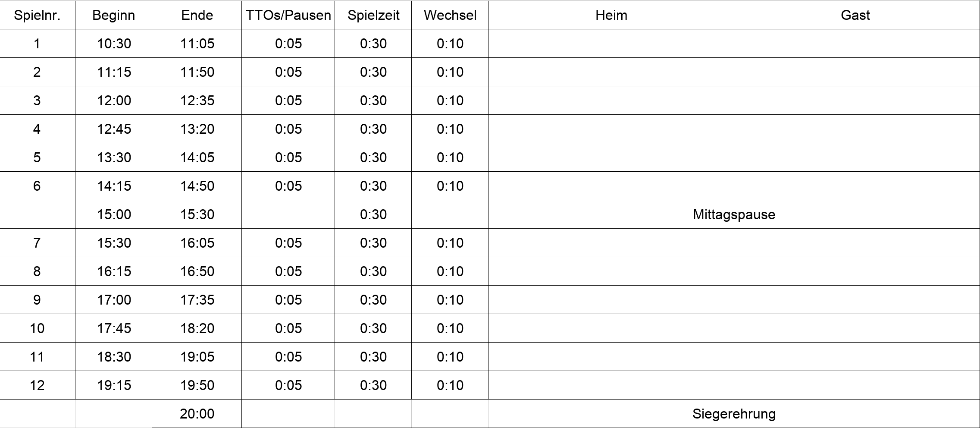The image size is (980, 428).
Task: Click the "Spielnr." column header
Action: tap(37, 16)
